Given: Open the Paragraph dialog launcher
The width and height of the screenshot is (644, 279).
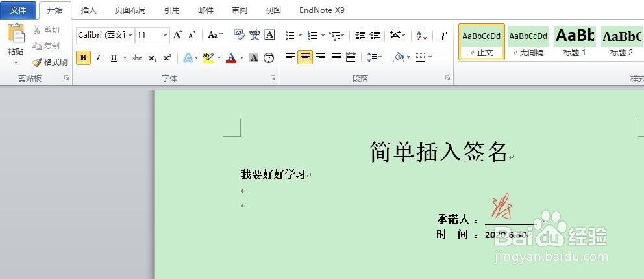Looking at the screenshot, I should 448,78.
